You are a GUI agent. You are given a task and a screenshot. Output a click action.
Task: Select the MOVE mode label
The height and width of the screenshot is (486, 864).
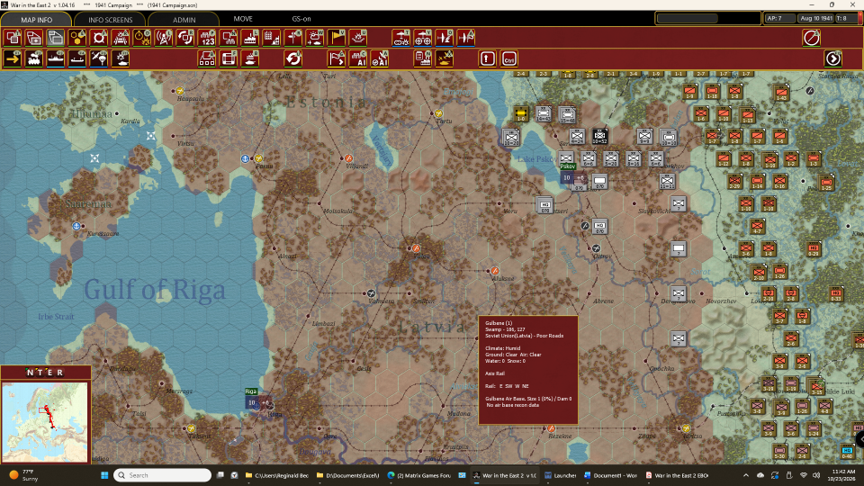click(x=243, y=19)
